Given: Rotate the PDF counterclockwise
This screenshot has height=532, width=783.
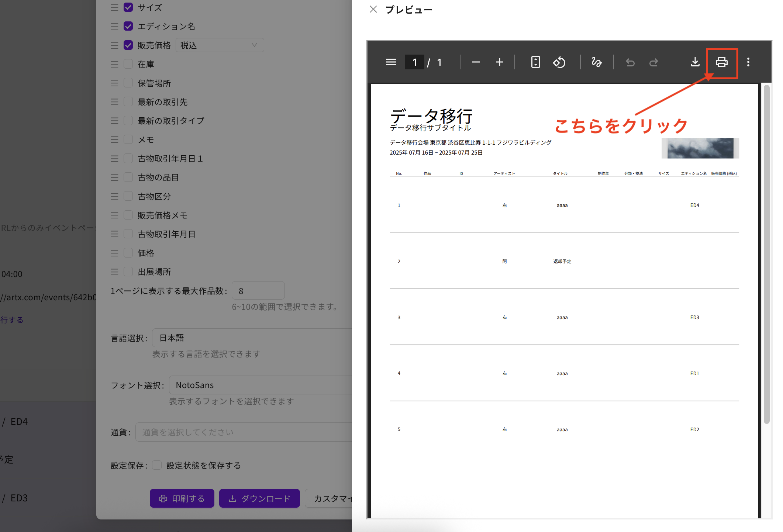Looking at the screenshot, I should coord(559,62).
